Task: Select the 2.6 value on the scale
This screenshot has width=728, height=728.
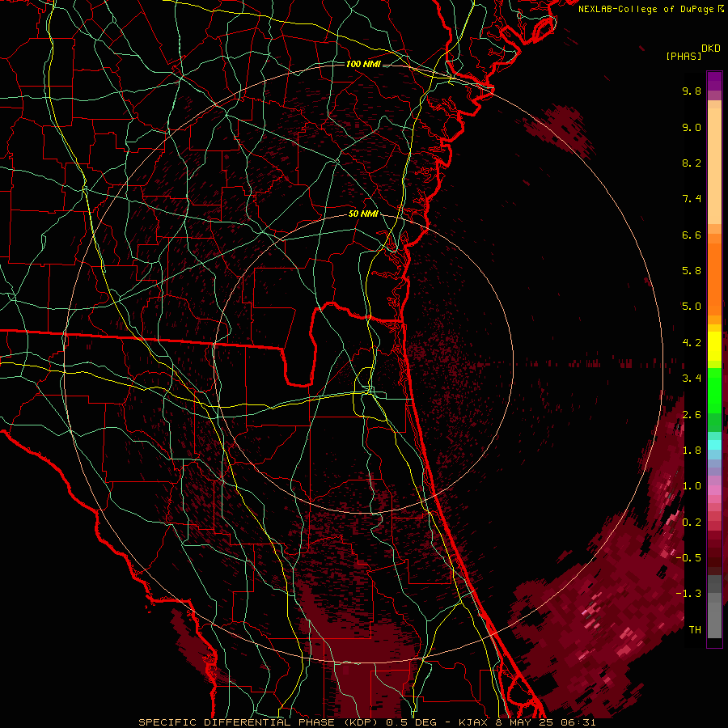Action: tap(692, 415)
